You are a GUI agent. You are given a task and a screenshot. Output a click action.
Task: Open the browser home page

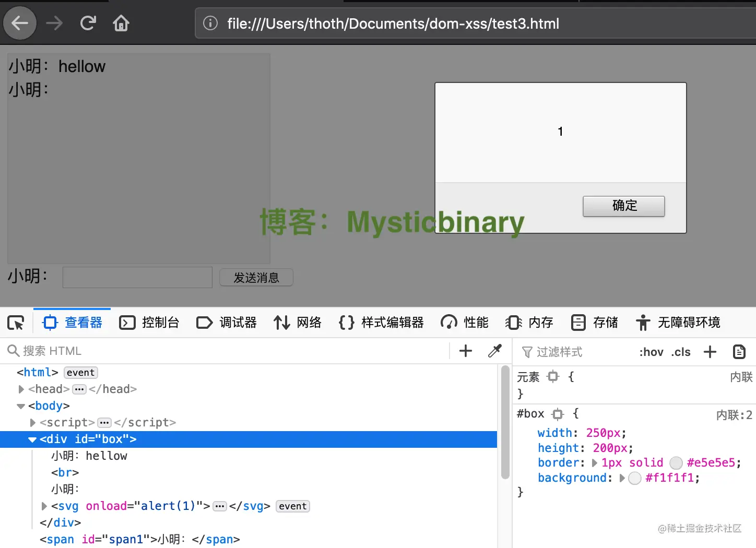(x=121, y=23)
